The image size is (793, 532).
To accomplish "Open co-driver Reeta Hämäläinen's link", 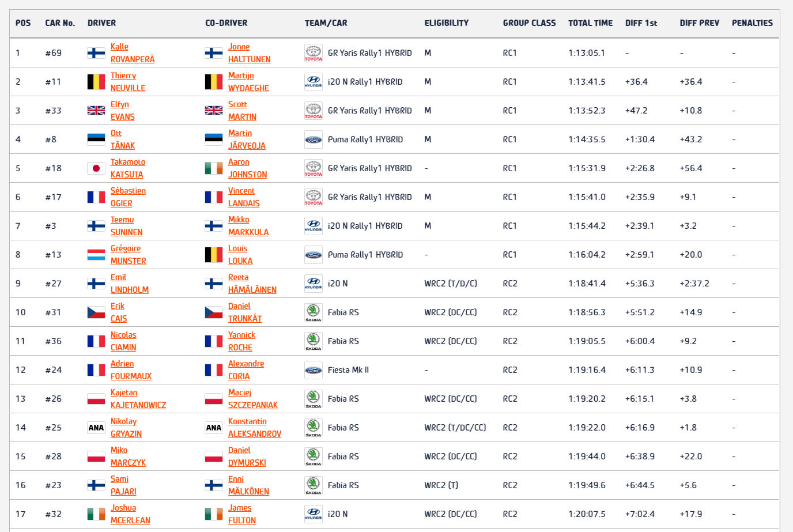I will tap(252, 284).
